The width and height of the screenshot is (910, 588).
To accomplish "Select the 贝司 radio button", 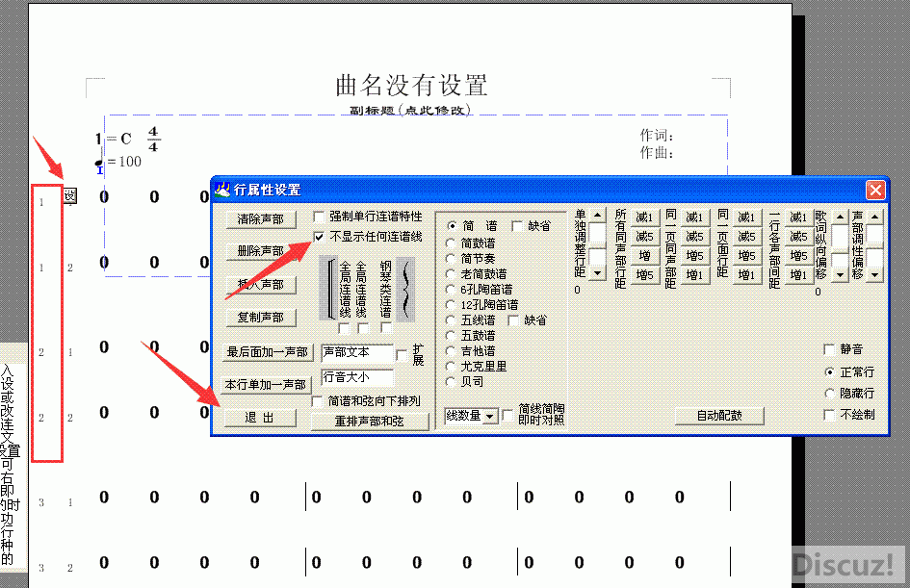I will (x=451, y=381).
